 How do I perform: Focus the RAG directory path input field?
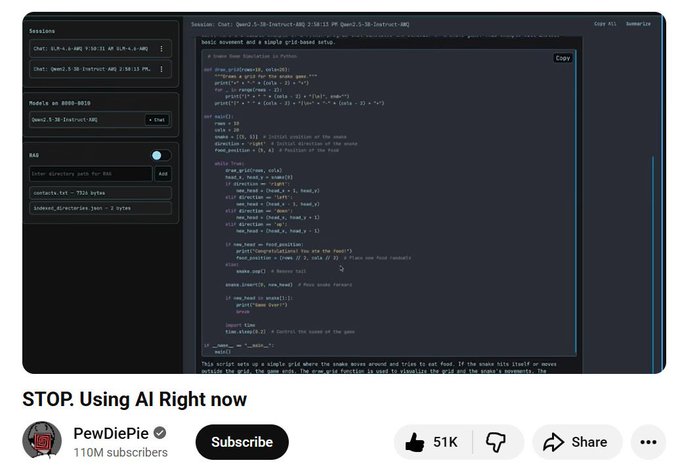point(91,174)
